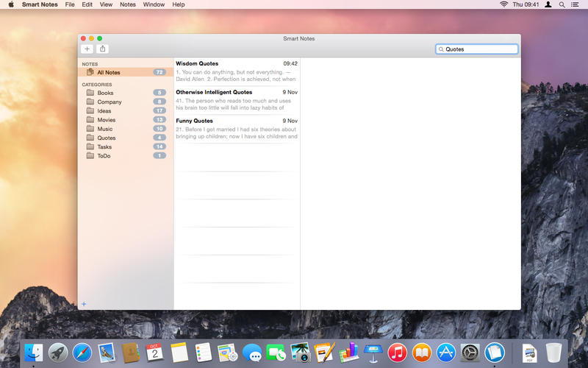Click the magnifier icon in search field

(441, 49)
